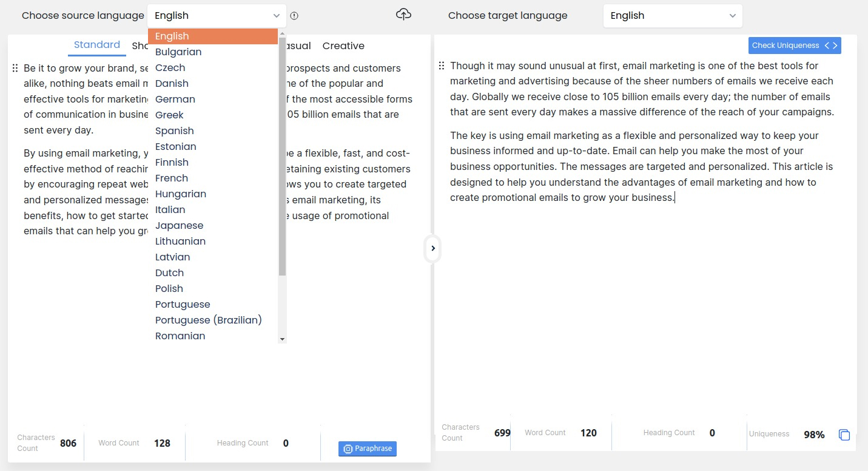
Task: Choose Czech from the language list
Action: [213, 68]
